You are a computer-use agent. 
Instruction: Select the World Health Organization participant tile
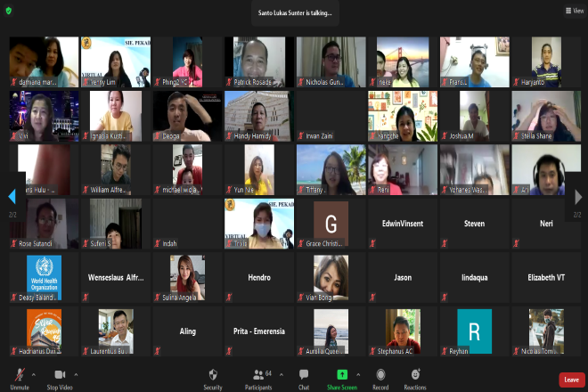(x=44, y=278)
